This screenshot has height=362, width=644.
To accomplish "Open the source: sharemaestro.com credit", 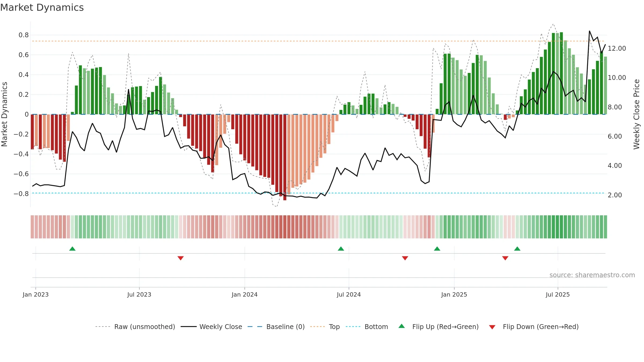I will [x=592, y=275].
